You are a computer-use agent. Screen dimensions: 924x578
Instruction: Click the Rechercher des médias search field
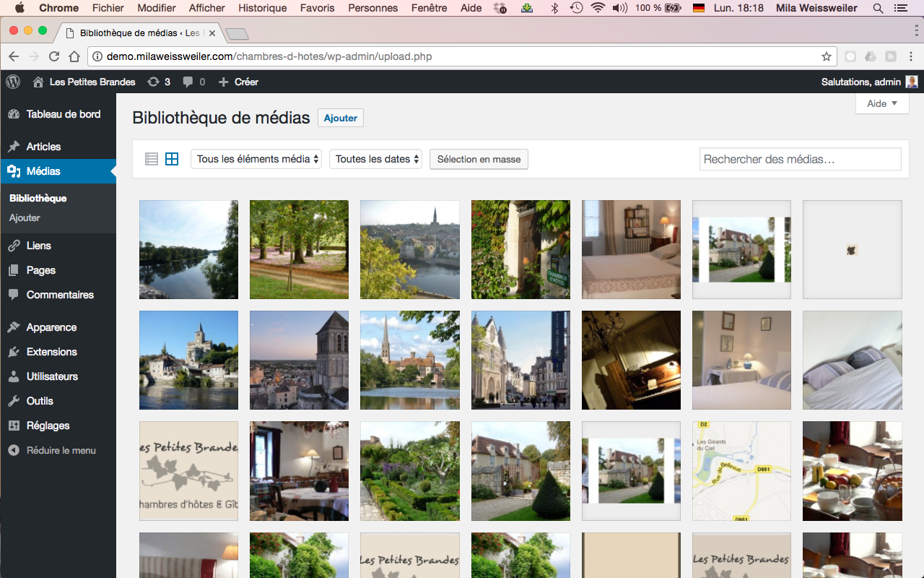[x=801, y=159]
